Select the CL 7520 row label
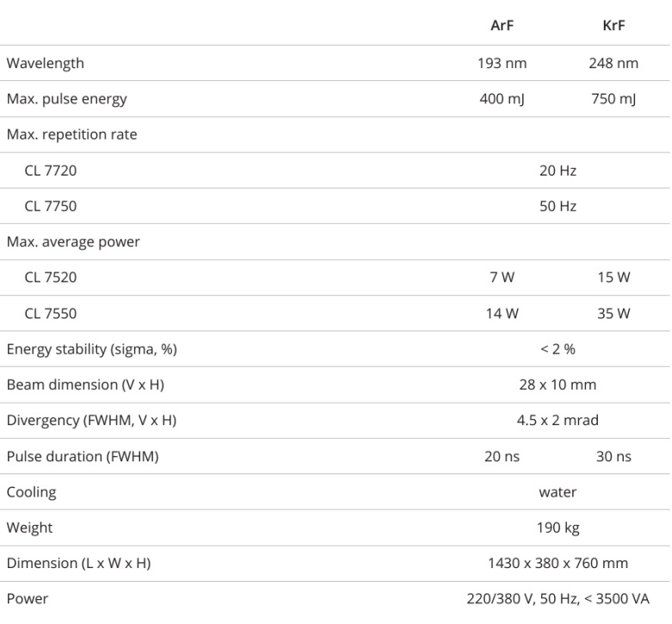The width and height of the screenshot is (672, 624). tap(51, 277)
